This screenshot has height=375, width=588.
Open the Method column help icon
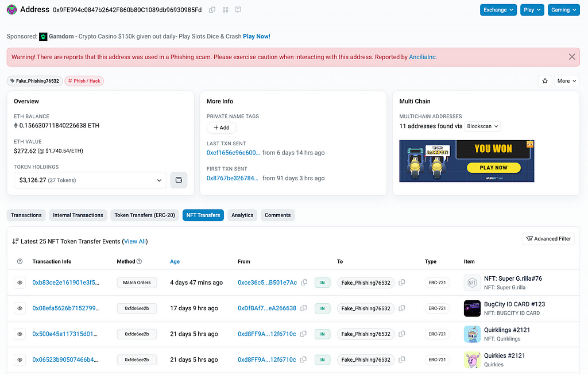pos(139,261)
